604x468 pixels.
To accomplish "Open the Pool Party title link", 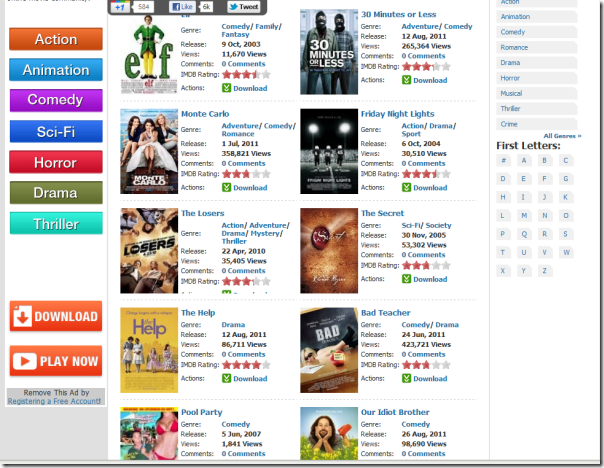I will click(x=202, y=412).
